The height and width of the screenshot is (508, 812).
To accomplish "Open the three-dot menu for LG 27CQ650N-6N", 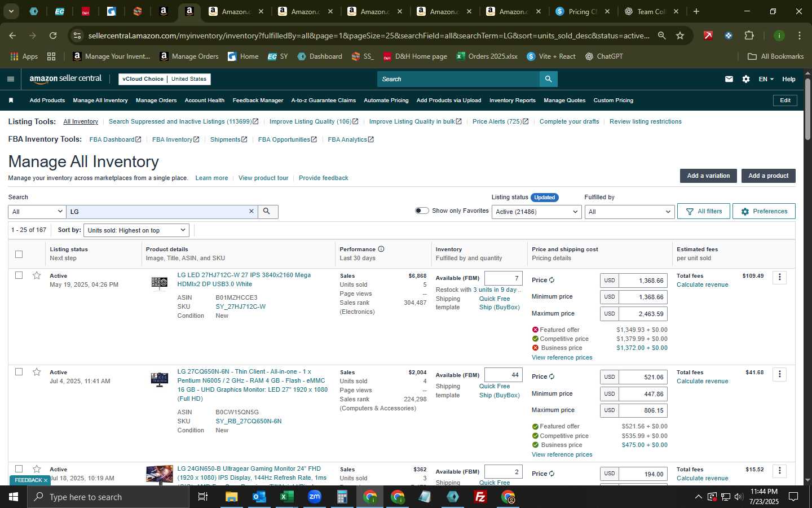I will (780, 374).
